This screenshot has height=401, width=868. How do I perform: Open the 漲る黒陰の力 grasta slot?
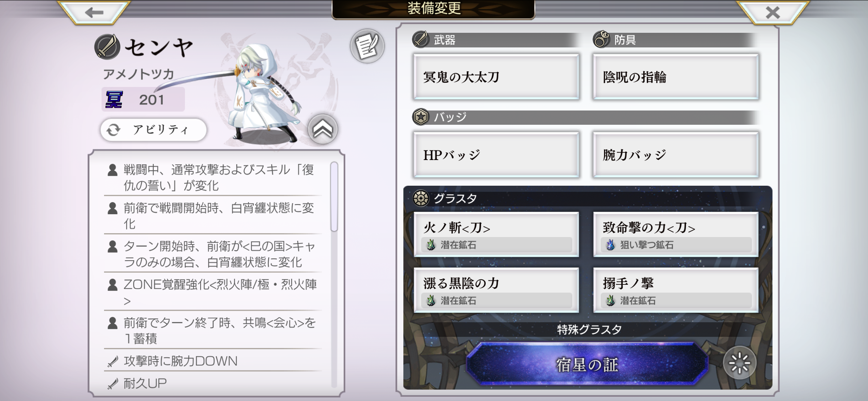click(x=496, y=290)
